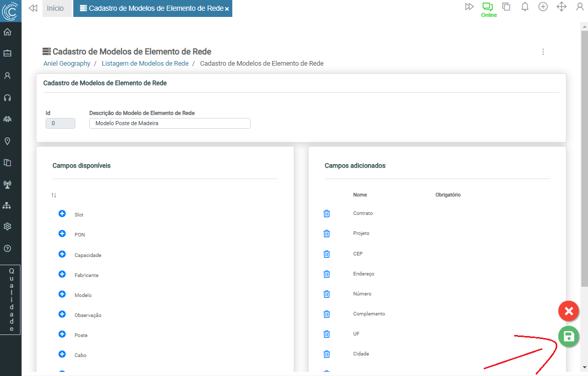This screenshot has height=376, width=588.
Task: Open the three-dot page options menu
Action: pos(543,52)
